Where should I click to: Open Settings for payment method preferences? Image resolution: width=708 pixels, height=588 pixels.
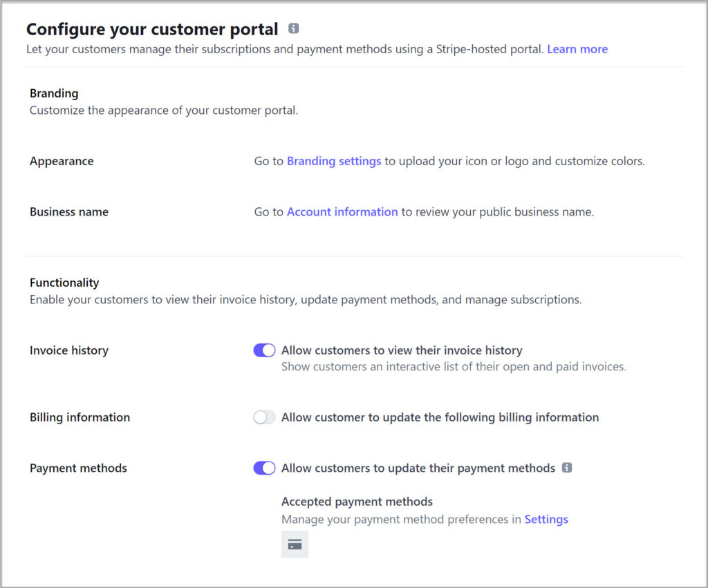click(546, 519)
